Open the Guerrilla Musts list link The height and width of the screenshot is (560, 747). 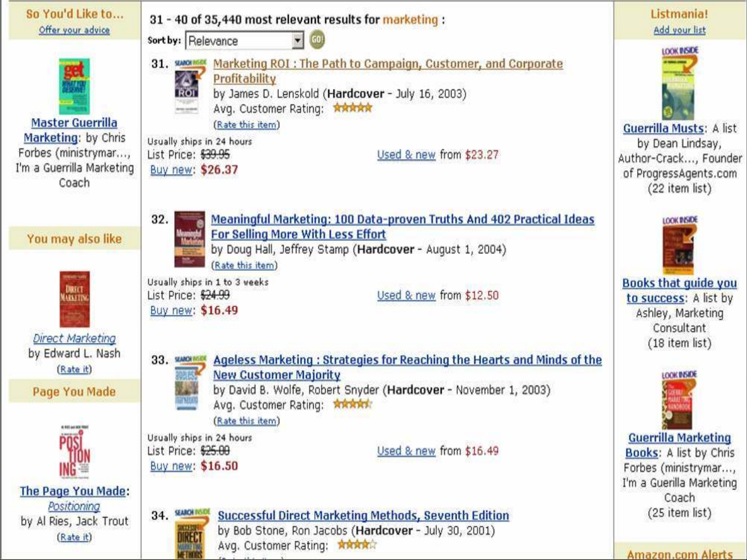tap(663, 128)
